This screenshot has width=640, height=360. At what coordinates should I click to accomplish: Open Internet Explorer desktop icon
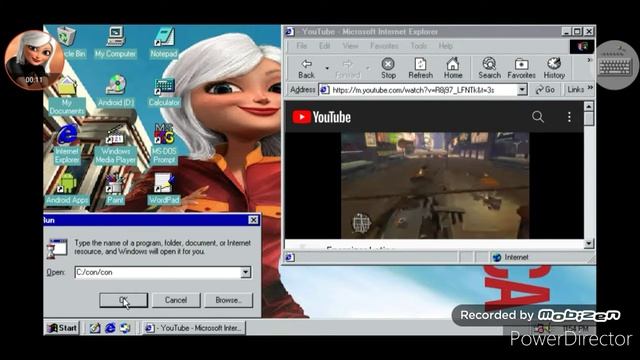click(67, 144)
